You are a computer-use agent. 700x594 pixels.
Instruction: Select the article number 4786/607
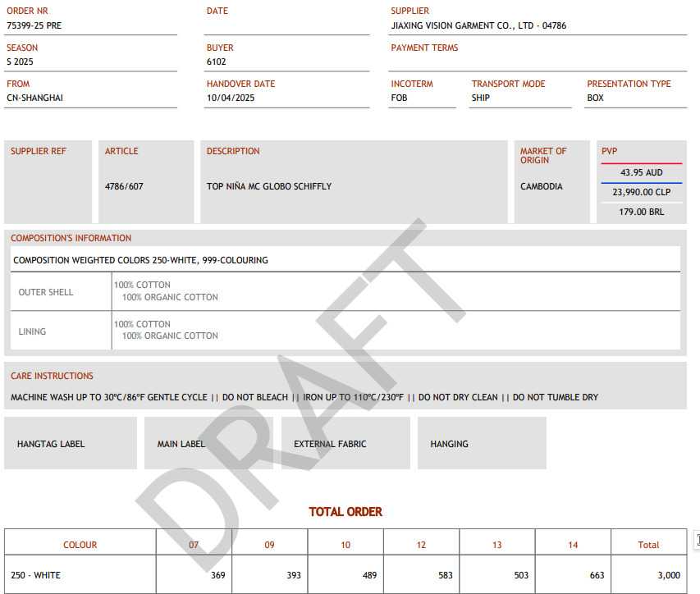[124, 186]
